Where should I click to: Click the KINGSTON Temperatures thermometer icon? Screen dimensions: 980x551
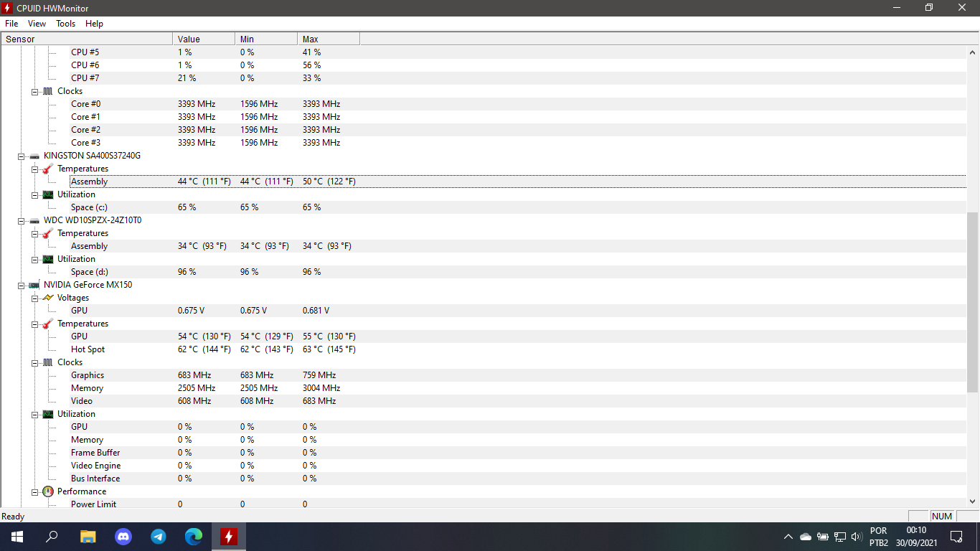(x=47, y=169)
